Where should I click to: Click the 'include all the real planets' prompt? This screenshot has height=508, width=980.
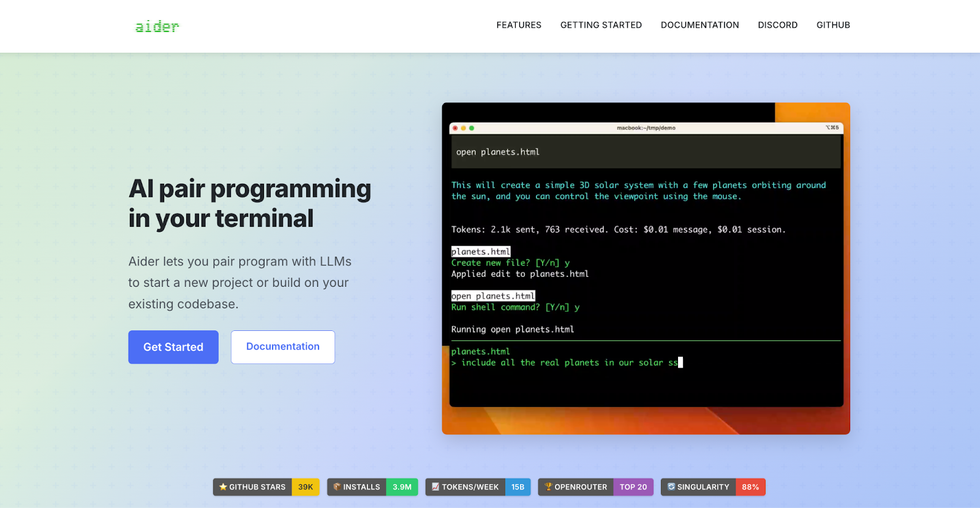567,363
